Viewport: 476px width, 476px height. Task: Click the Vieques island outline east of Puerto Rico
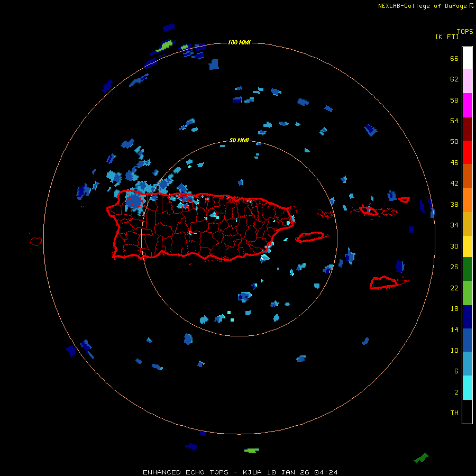pos(312,236)
